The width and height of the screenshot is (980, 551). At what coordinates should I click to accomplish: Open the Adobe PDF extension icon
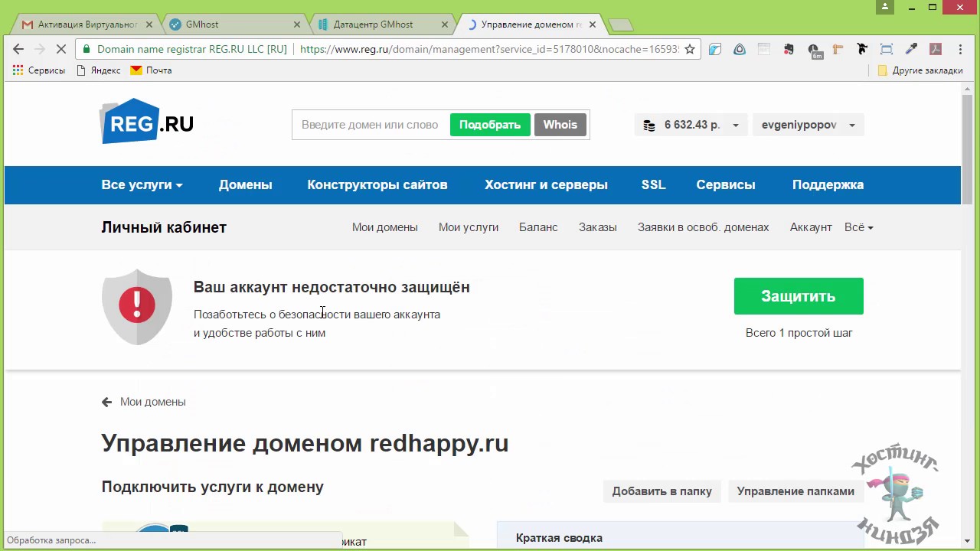tap(936, 49)
